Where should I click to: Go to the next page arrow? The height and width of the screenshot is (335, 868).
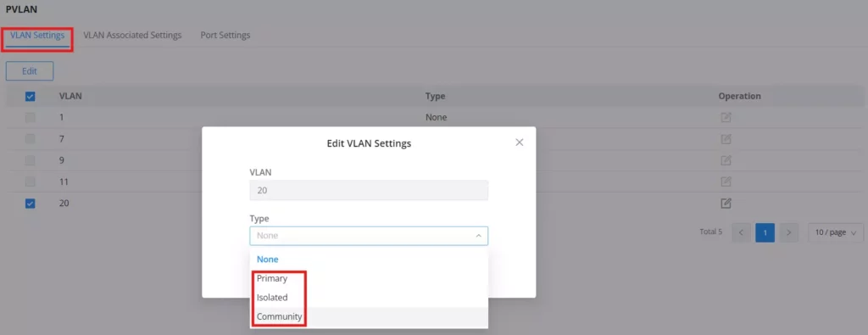[x=789, y=232]
